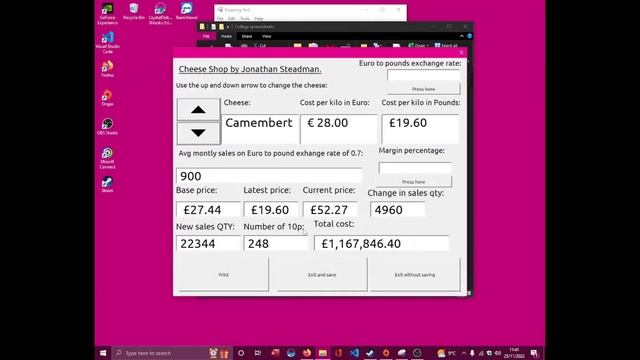Open the Recycle Bin desktop icon

[133, 11]
